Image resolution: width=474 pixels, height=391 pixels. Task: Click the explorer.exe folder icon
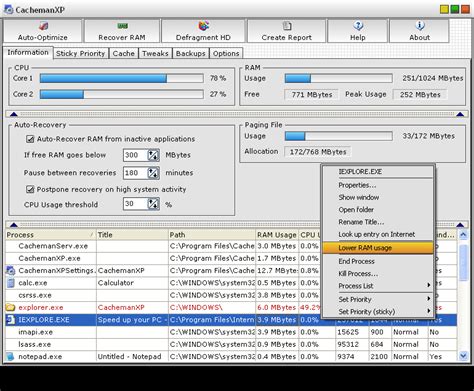(10, 307)
